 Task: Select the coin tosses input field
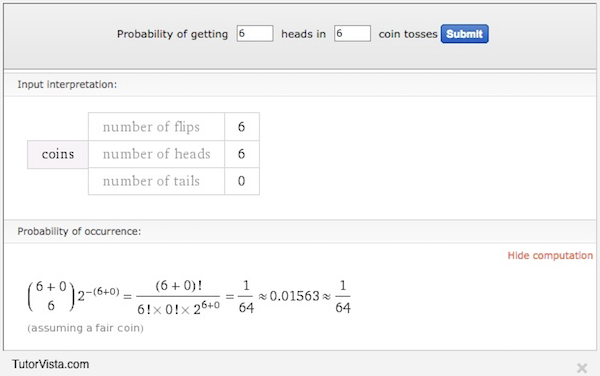(x=352, y=33)
